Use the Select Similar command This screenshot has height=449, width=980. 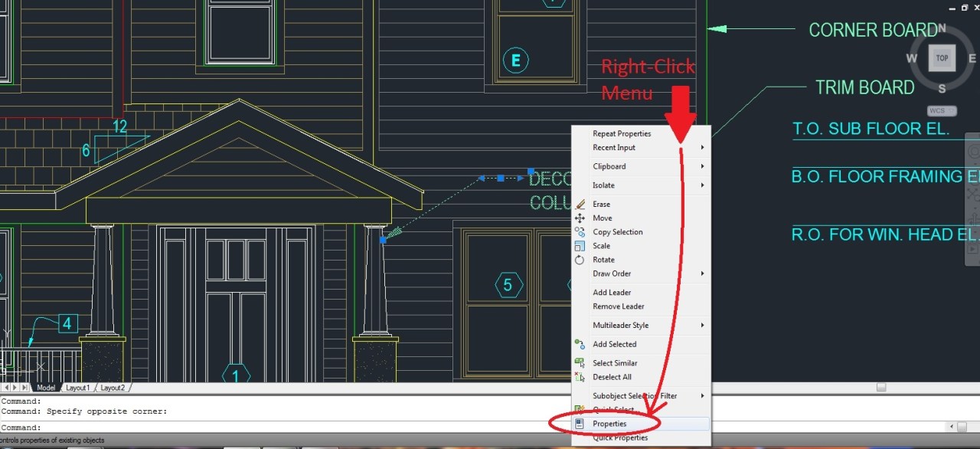pyautogui.click(x=616, y=362)
